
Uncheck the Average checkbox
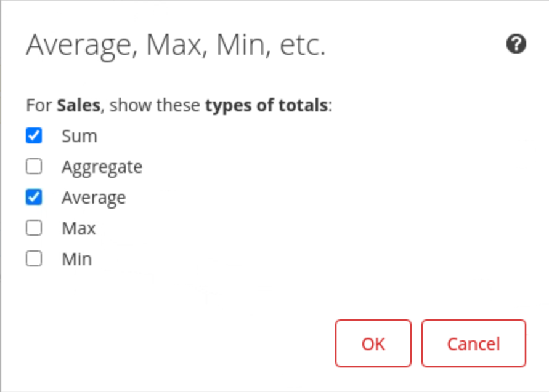point(34,197)
